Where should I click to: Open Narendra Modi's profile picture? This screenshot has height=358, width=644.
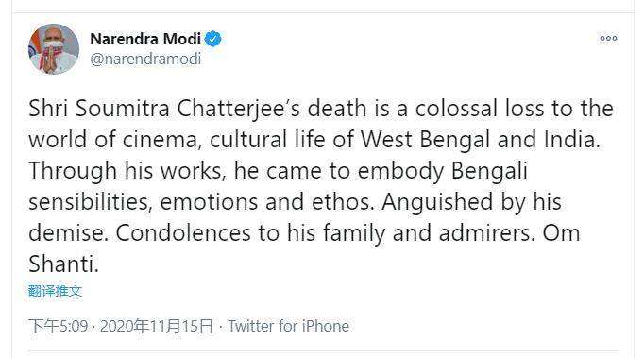(54, 49)
